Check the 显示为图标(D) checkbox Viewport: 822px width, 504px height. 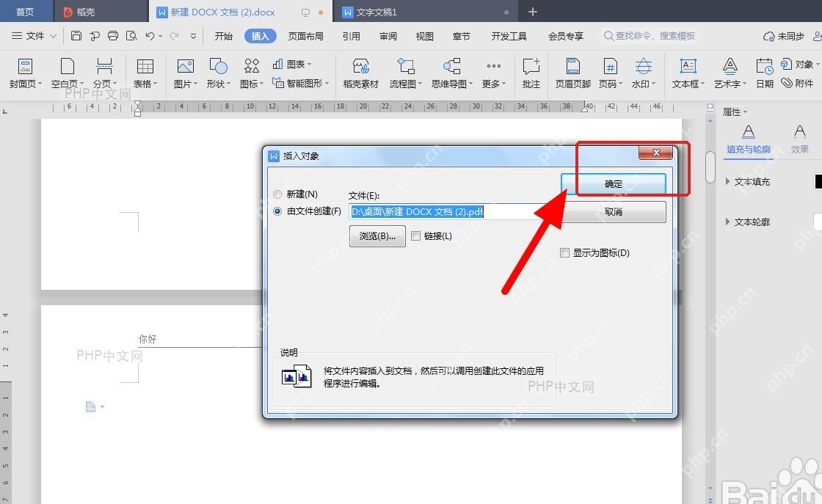point(564,252)
